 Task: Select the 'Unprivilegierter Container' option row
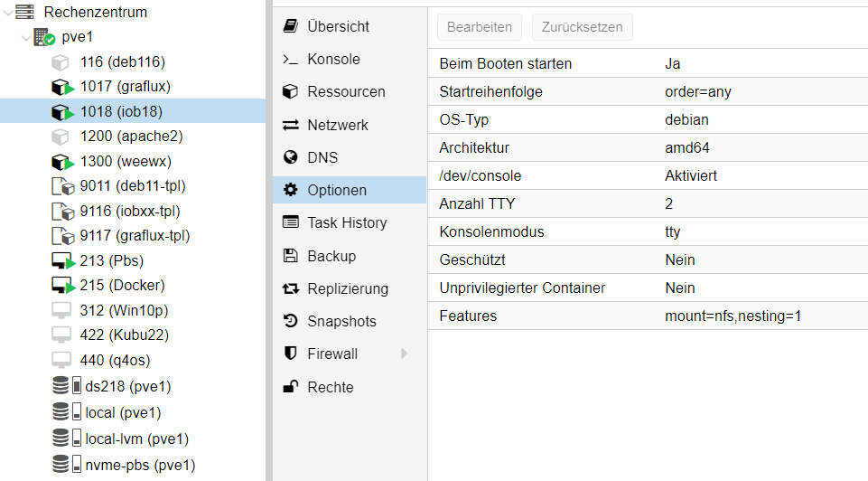tap(647, 288)
